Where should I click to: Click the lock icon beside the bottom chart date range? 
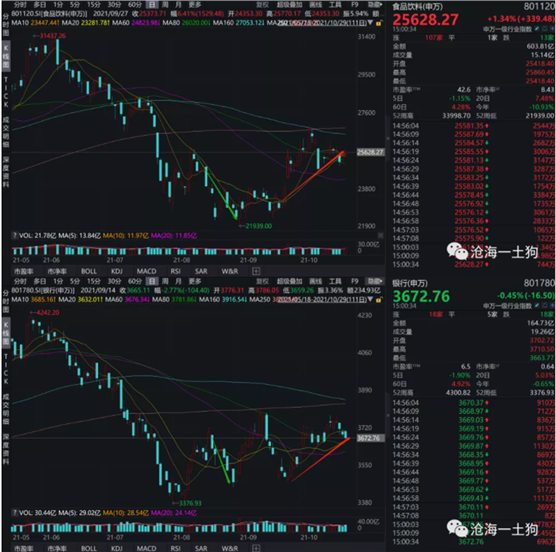379,300
